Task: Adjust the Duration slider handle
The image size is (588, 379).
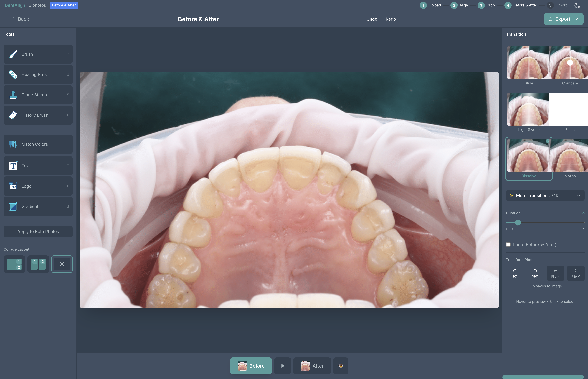Action: 518,223
